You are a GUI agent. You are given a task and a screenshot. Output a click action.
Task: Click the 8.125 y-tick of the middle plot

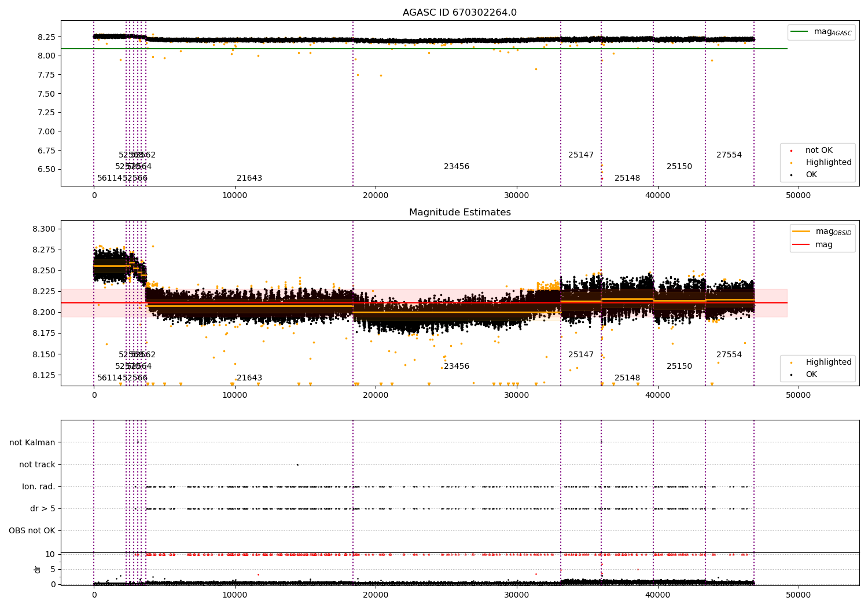(44, 375)
